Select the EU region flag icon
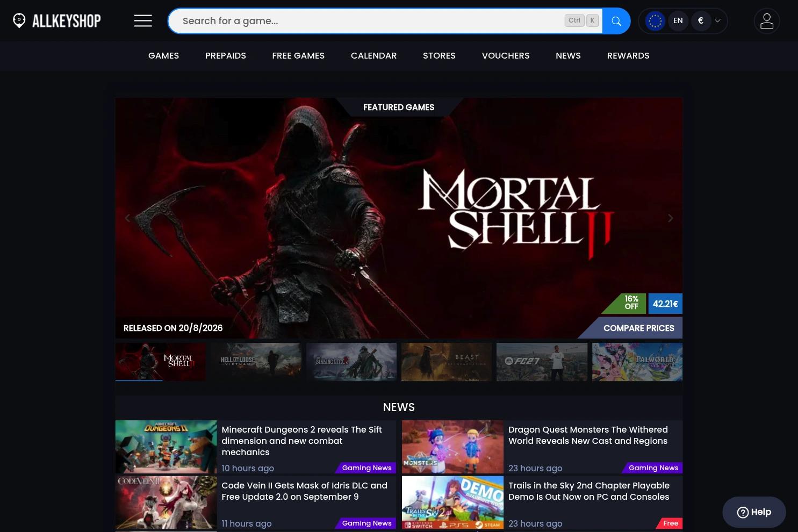Image resolution: width=798 pixels, height=532 pixels. [x=655, y=21]
